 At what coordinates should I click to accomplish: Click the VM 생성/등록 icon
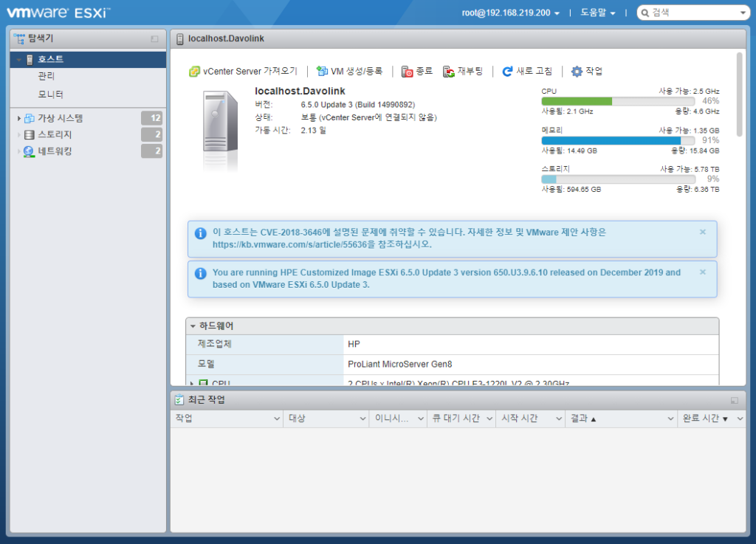pyautogui.click(x=322, y=72)
